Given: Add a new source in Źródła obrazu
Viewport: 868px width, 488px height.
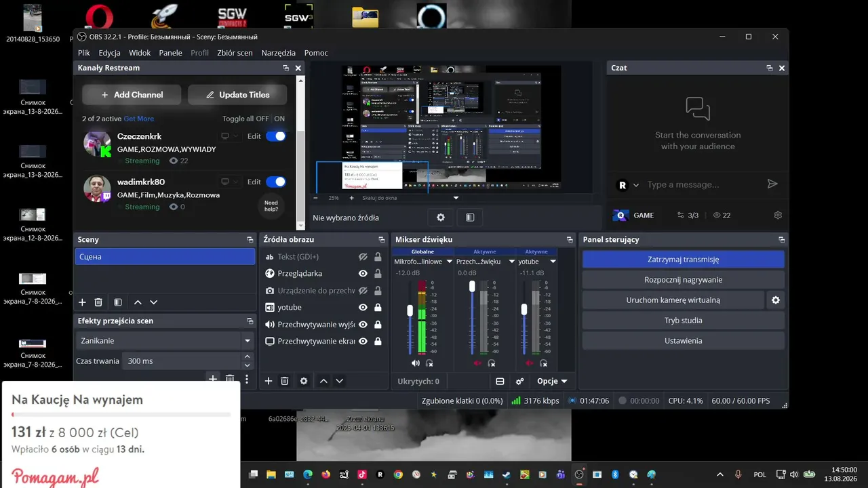Looking at the screenshot, I should click(x=269, y=381).
